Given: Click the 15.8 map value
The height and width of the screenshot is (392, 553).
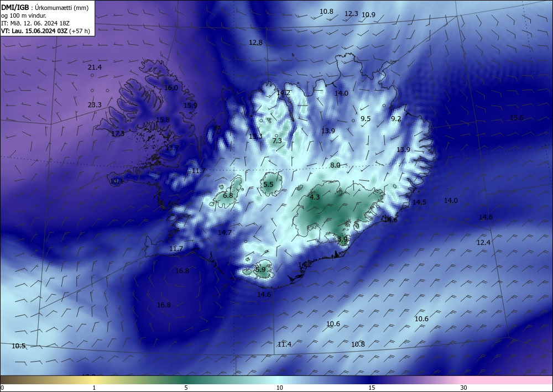Looking at the screenshot, I should pyautogui.click(x=163, y=119).
